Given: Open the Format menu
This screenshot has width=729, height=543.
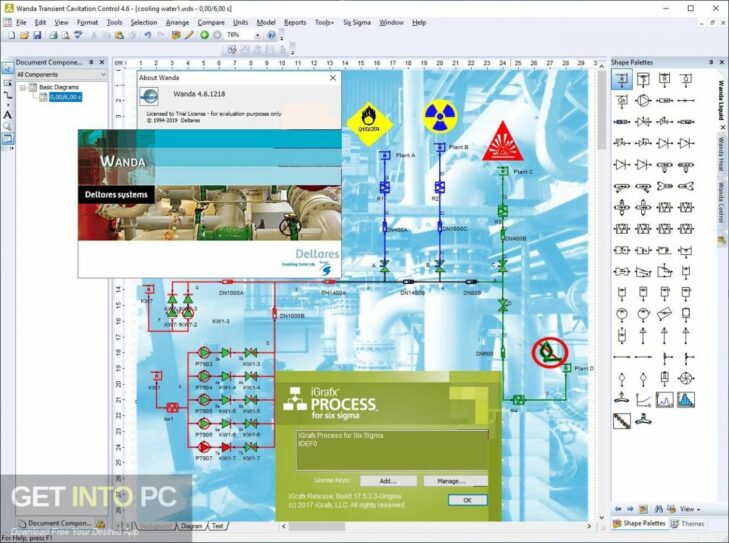Looking at the screenshot, I should click(87, 22).
